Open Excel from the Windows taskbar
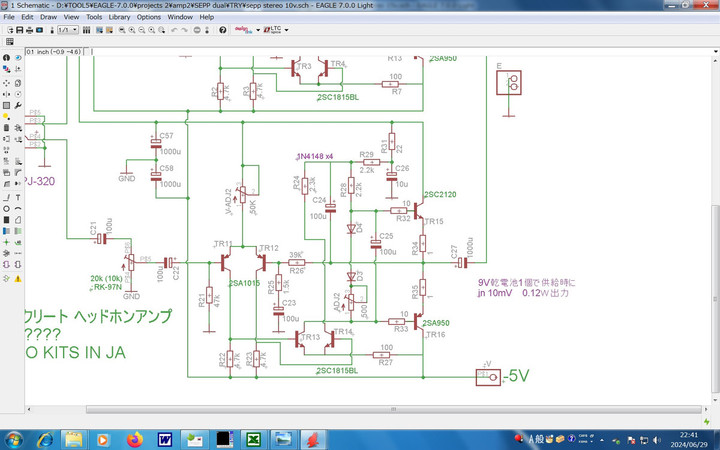720x450 pixels. [x=255, y=438]
